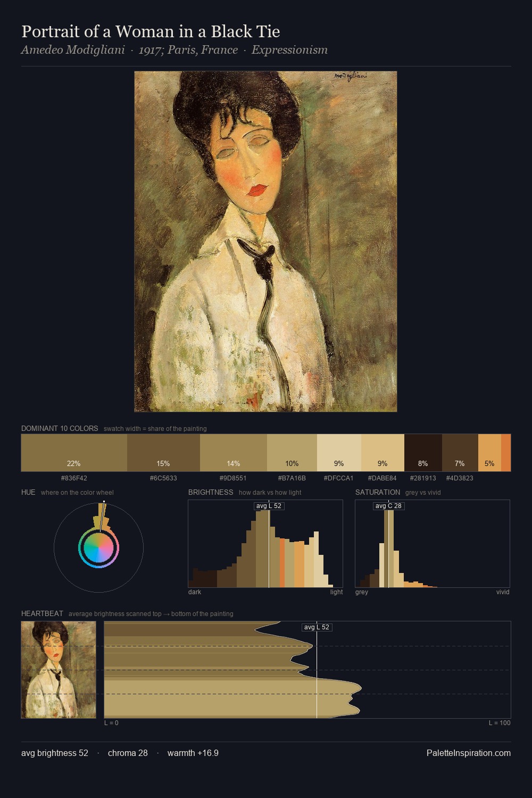Click the small portrait thumbnail beside Heartbeat chart
532x798 pixels.
pyautogui.click(x=59, y=670)
